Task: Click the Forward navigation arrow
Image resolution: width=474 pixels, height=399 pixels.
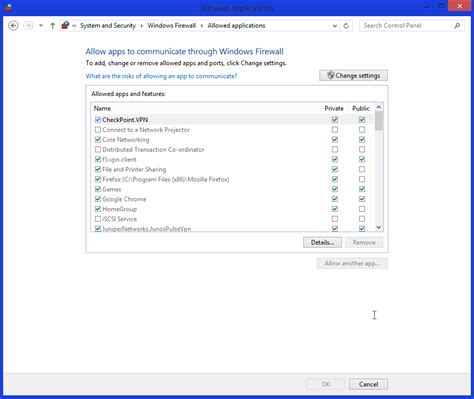Action: (x=28, y=26)
